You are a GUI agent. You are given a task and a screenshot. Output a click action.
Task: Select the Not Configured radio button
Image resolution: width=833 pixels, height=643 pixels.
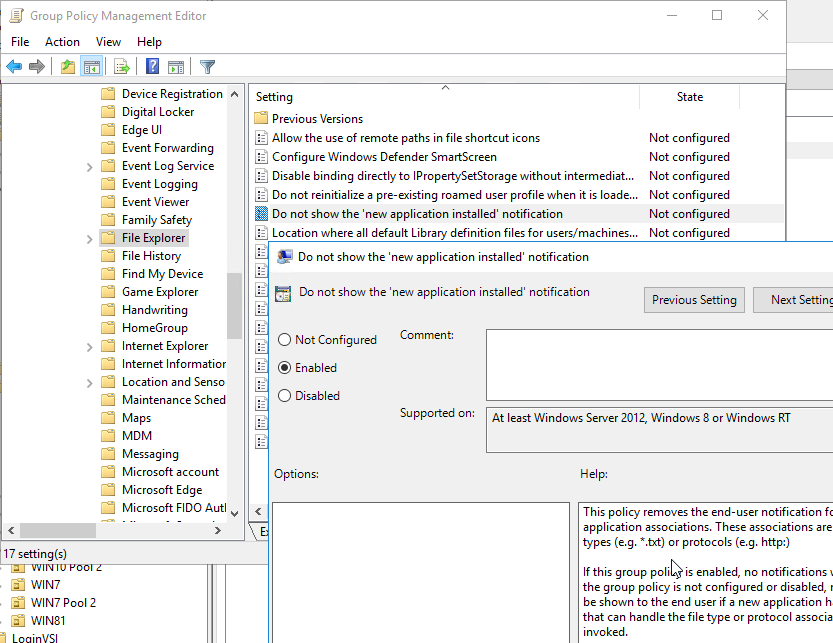(x=285, y=340)
